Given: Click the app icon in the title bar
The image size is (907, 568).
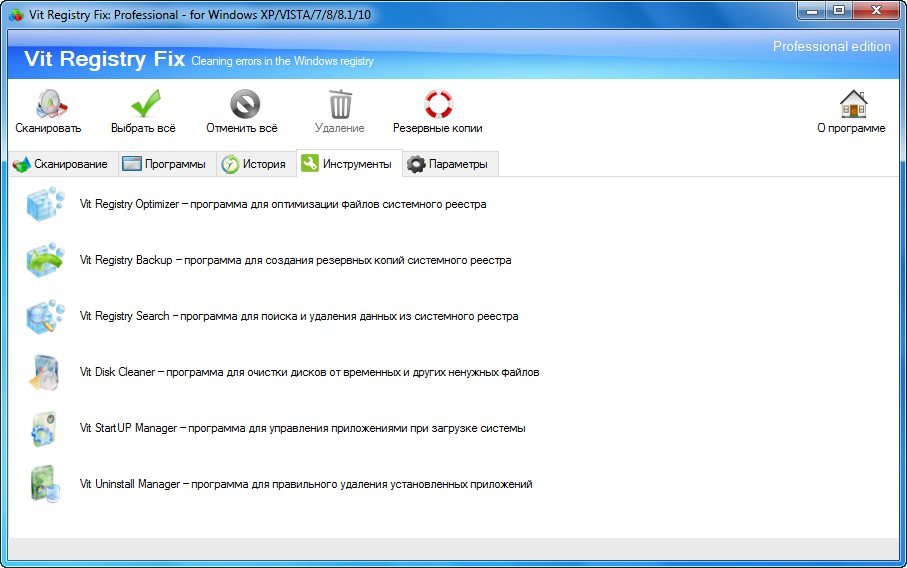Looking at the screenshot, I should [x=17, y=15].
